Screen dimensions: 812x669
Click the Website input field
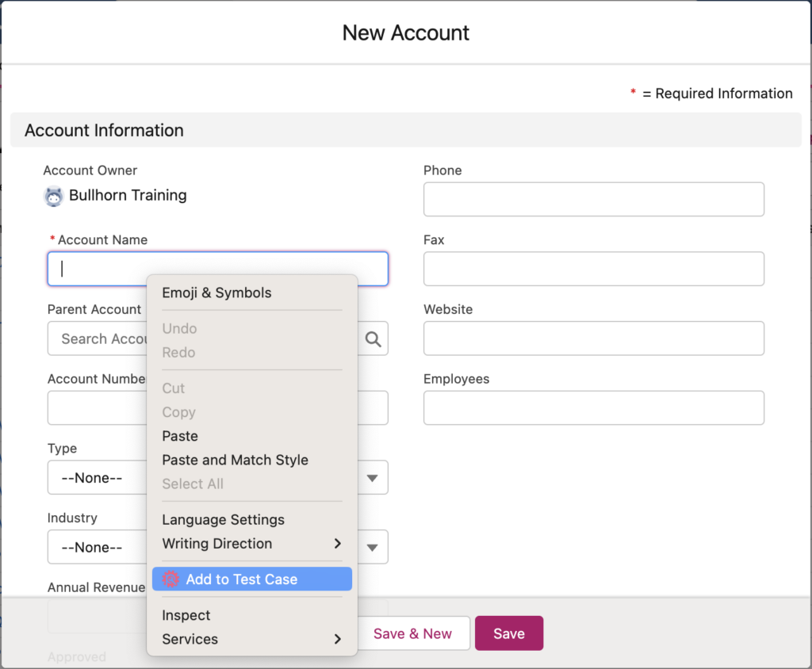pos(593,338)
